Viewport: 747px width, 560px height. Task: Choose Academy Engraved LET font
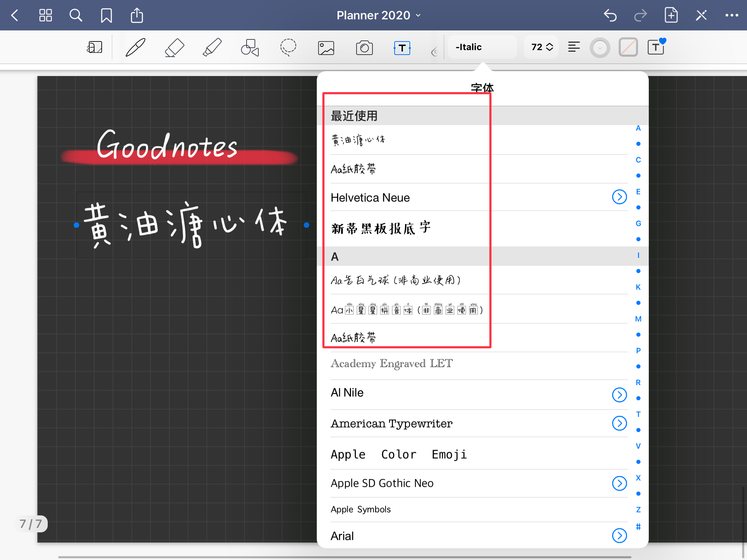391,364
